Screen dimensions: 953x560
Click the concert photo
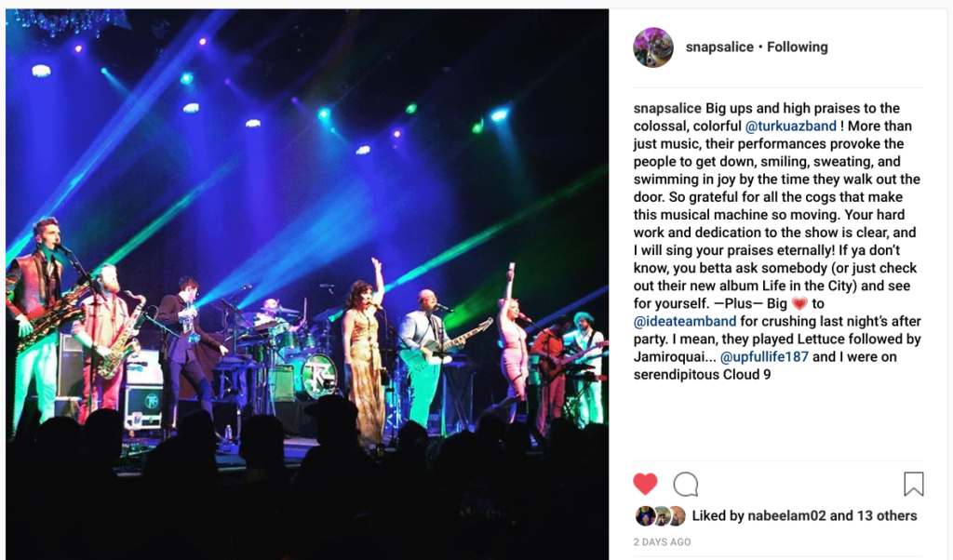[x=307, y=285]
